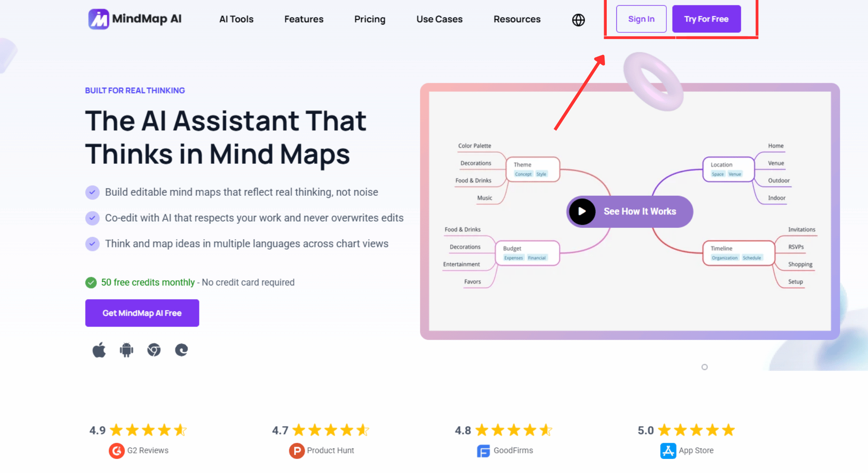Screen dimensions: 868x473
Task: Click the Try For Free button
Action: point(706,18)
